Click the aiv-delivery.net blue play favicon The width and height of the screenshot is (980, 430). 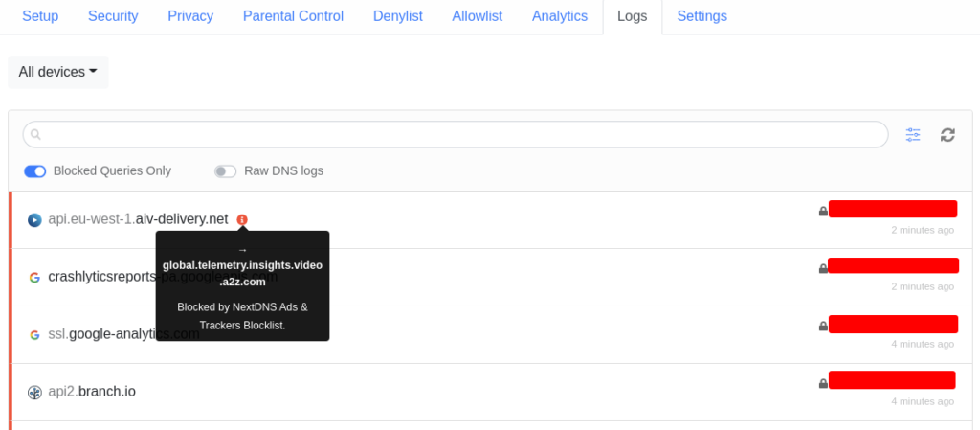tap(34, 220)
